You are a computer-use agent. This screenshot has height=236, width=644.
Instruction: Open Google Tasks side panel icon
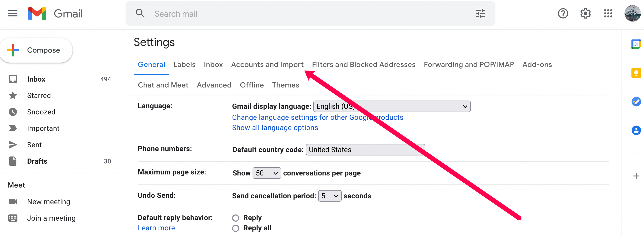pos(636,102)
